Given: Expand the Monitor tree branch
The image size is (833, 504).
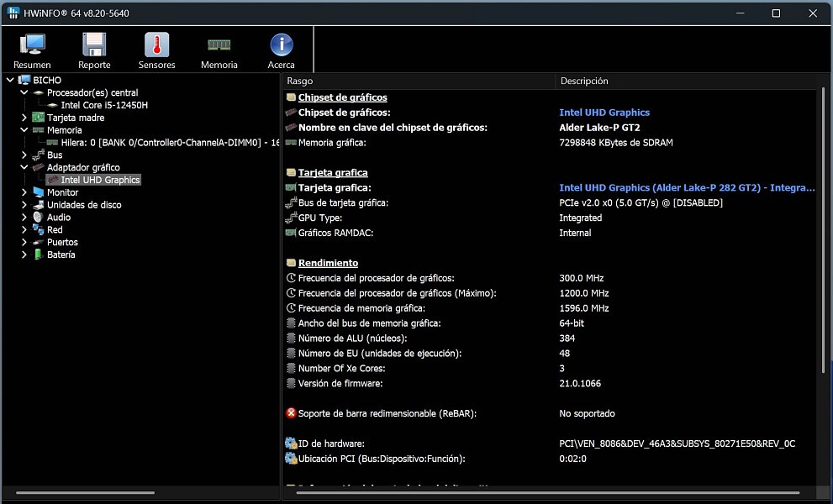Looking at the screenshot, I should pos(24,192).
